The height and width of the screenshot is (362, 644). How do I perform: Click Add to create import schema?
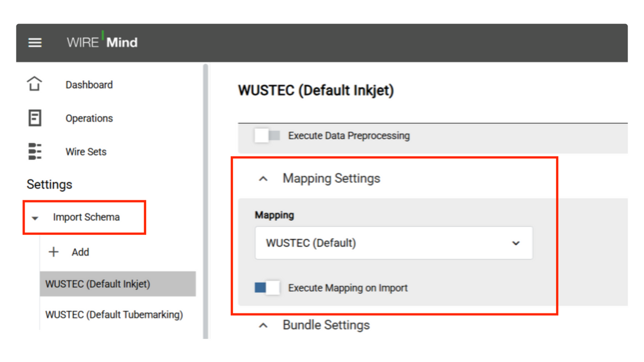[x=81, y=252]
